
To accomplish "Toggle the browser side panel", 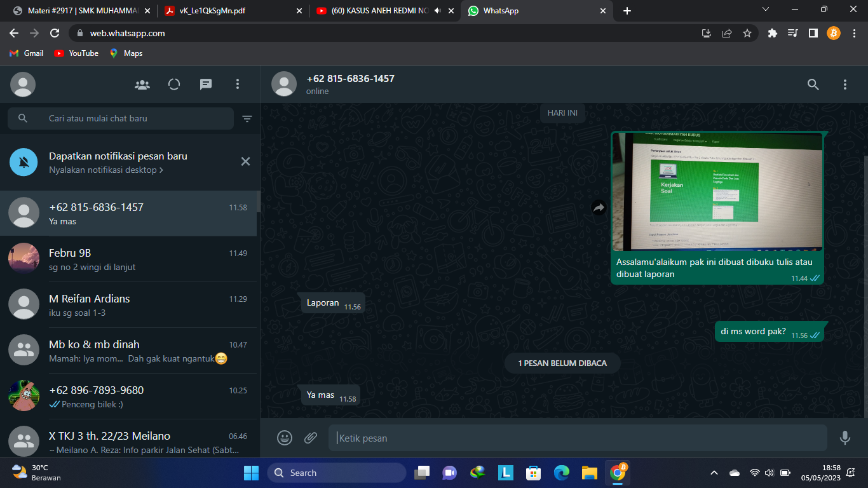I will (813, 33).
